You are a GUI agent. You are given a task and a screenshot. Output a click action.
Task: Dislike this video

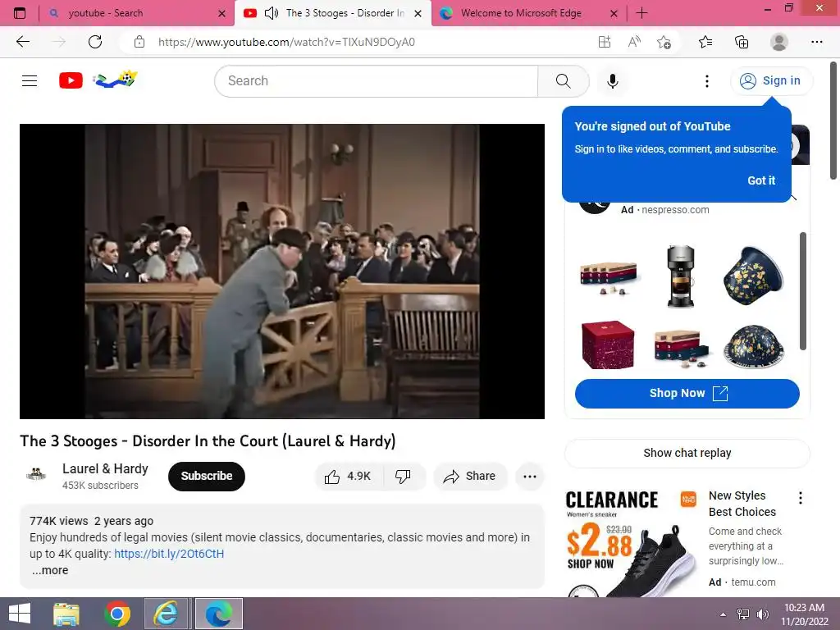click(404, 477)
